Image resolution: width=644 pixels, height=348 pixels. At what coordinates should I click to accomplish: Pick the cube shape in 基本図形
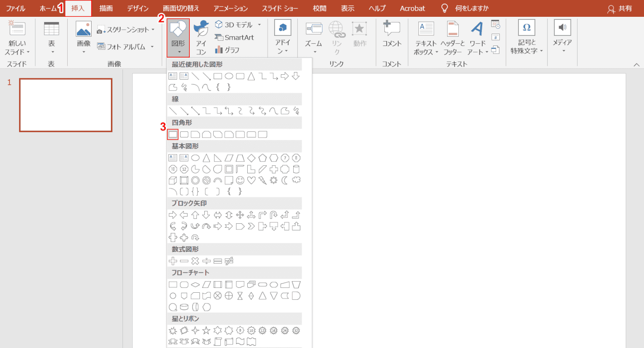[x=173, y=180]
